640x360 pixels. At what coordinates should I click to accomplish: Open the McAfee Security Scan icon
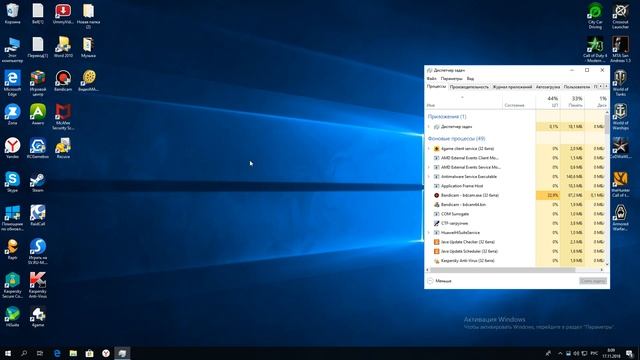point(63,117)
